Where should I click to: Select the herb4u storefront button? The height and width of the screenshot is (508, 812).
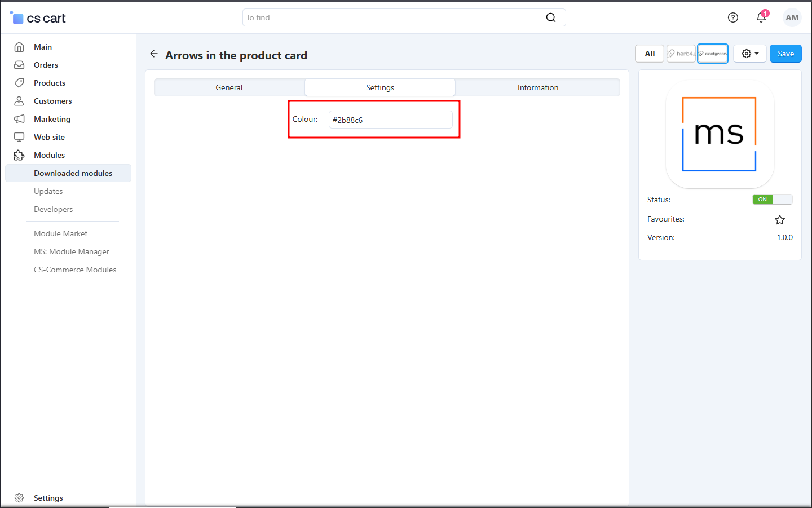tap(681, 54)
